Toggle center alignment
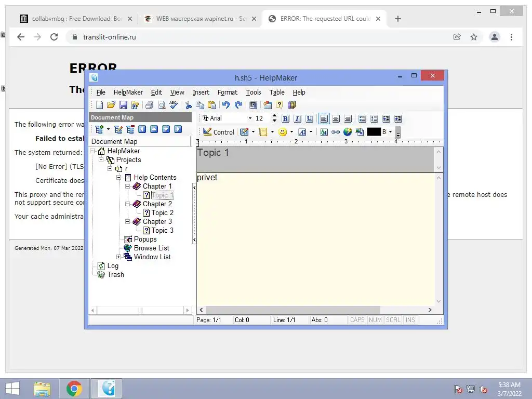Screen dimensions: 532x399 tap(336, 119)
